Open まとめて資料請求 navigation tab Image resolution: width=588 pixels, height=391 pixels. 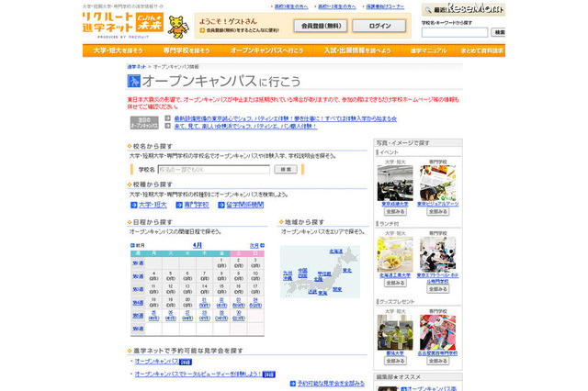pos(481,50)
